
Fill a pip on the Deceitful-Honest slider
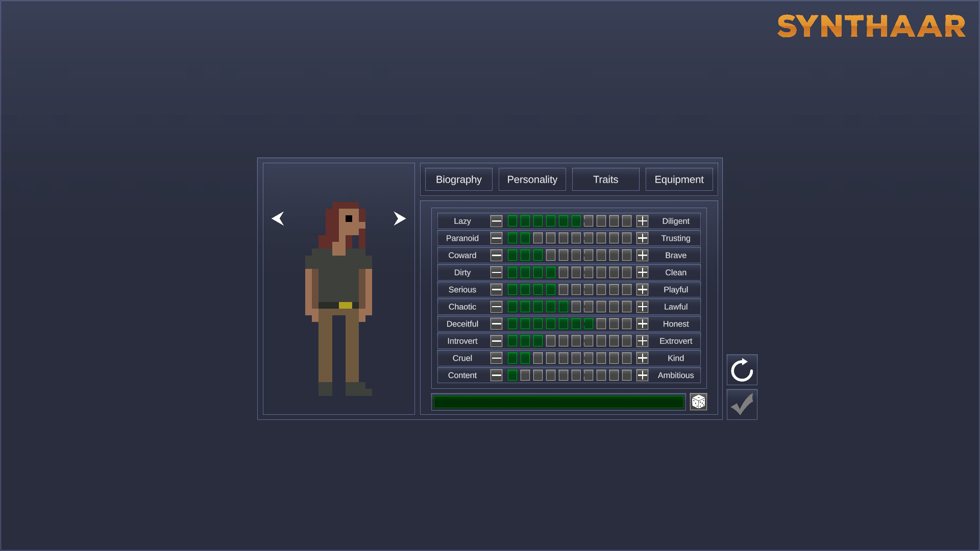pos(601,323)
